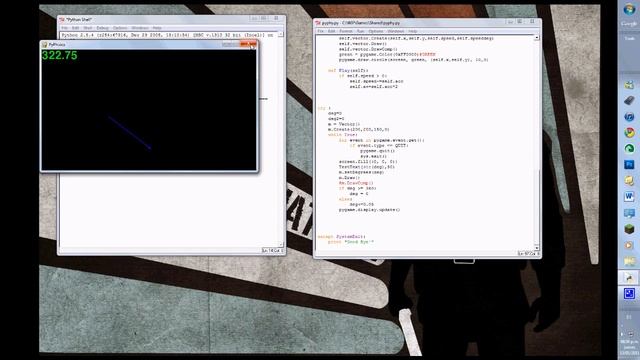Close the PyPhysics pygame window
The width and height of the screenshot is (640, 360).
pyautogui.click(x=249, y=44)
